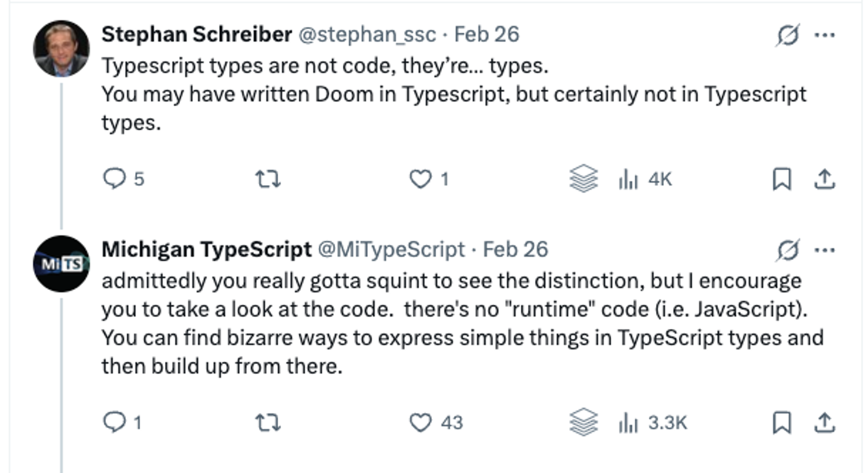Click Stephan Schreiber's profile avatar
This screenshot has height=473, width=868.
61,48
